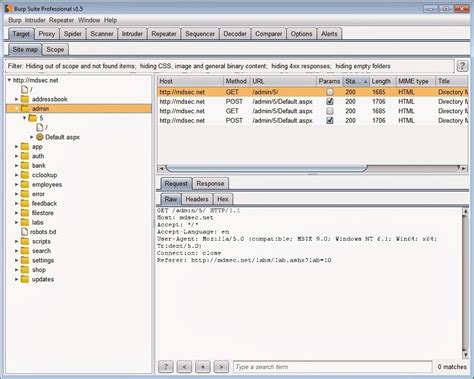Toggle Params checkbox in last POST Default.aspx row

tap(330, 120)
